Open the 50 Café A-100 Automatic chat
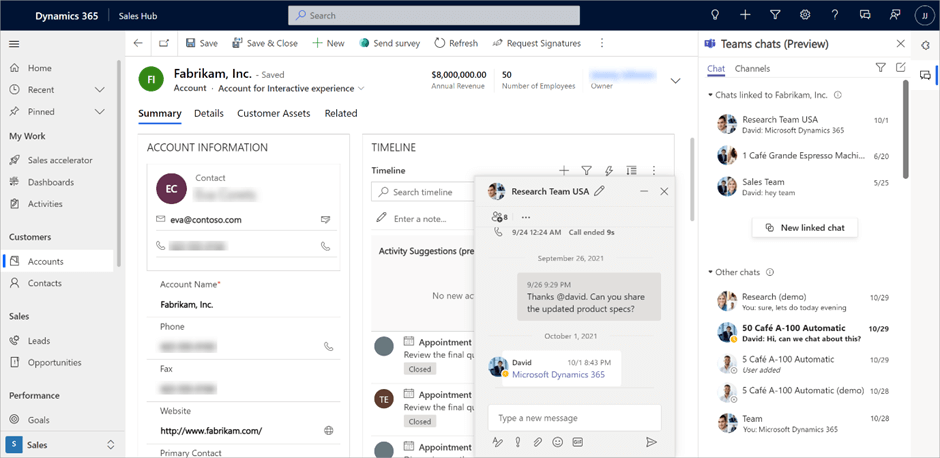Screen dimensions: 940x458 (805, 333)
